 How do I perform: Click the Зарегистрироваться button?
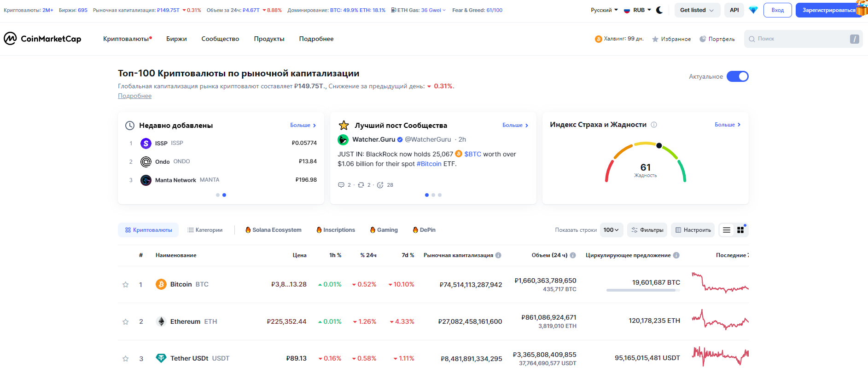coord(829,10)
